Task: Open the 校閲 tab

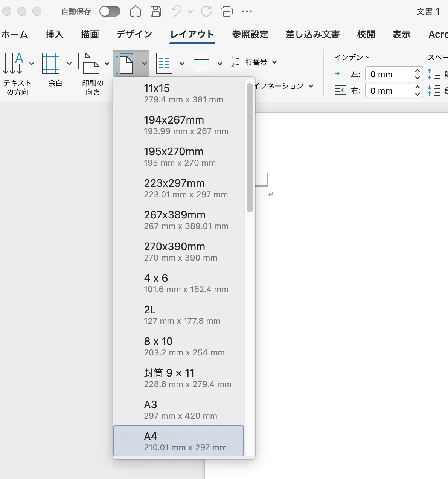Action: coord(366,34)
